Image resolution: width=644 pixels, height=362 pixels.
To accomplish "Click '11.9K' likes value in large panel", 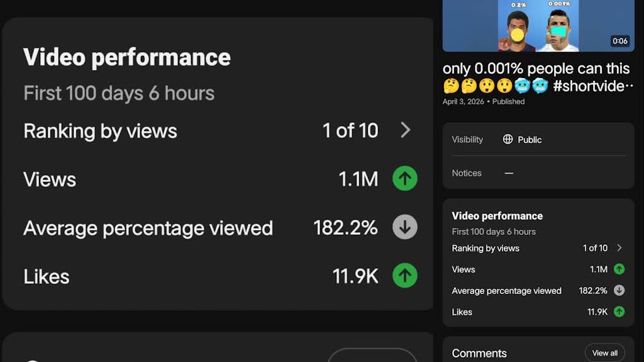I will pos(355,276).
